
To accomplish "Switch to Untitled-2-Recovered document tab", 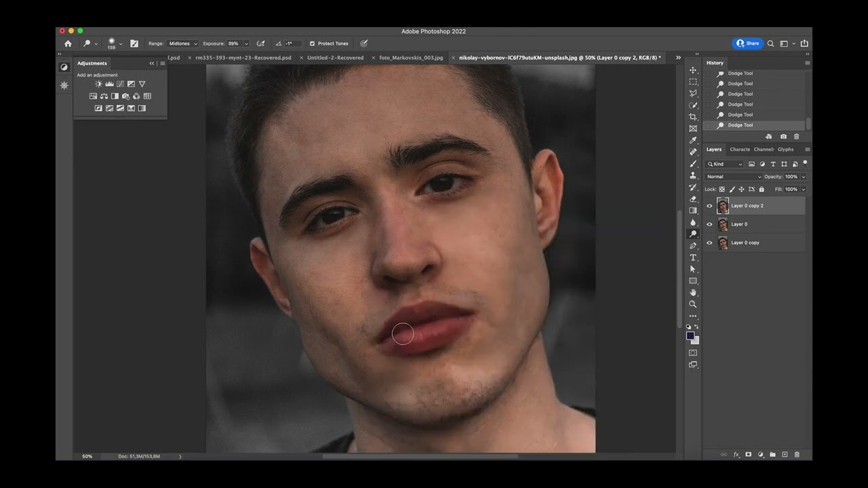I will pos(335,58).
